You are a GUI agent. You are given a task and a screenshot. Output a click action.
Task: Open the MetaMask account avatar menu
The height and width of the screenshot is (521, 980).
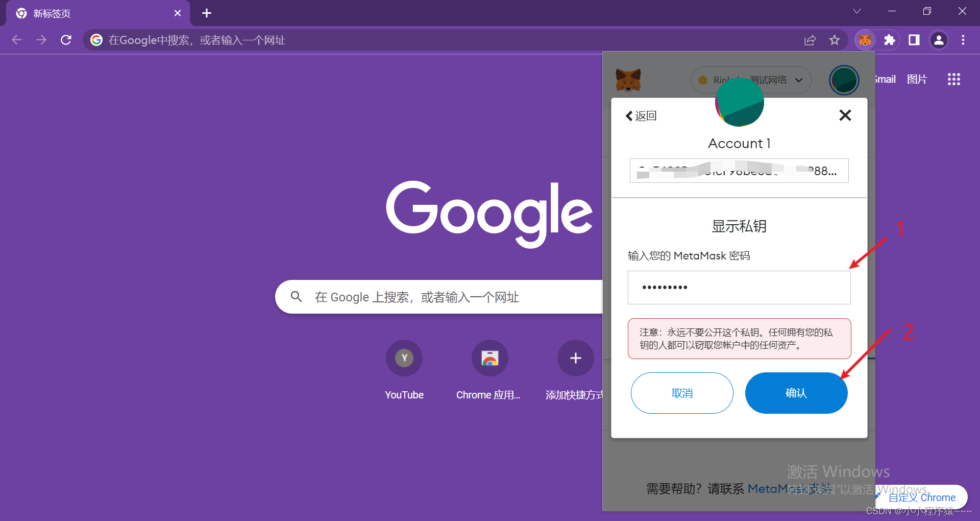(x=844, y=80)
